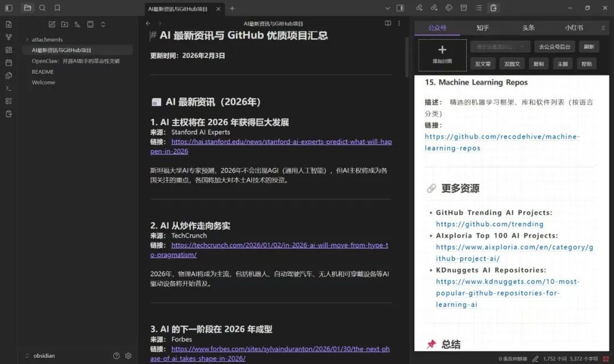Expand the attachments folder
This screenshot has width=614, height=364.
click(26, 39)
